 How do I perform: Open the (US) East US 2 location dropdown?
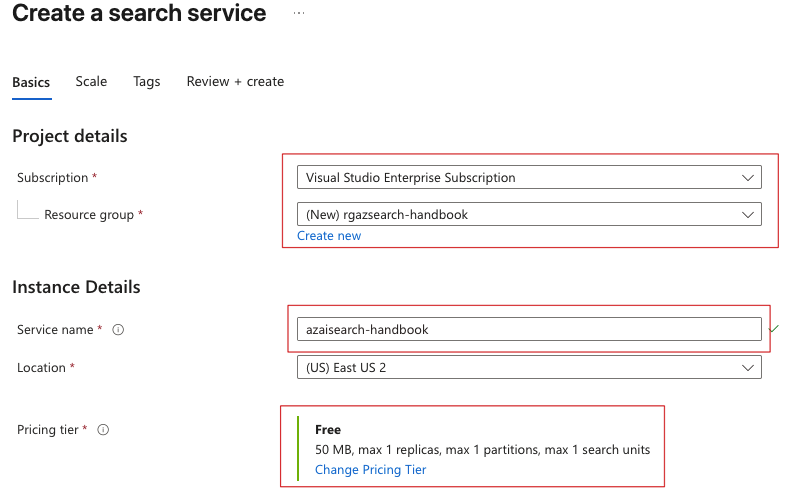click(529, 368)
